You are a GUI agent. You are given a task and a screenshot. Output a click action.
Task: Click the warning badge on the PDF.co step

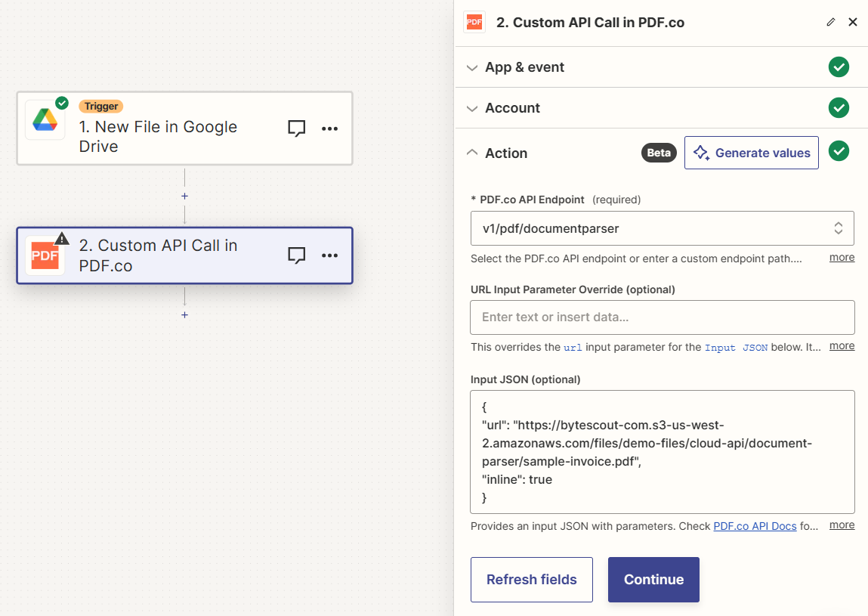click(61, 237)
